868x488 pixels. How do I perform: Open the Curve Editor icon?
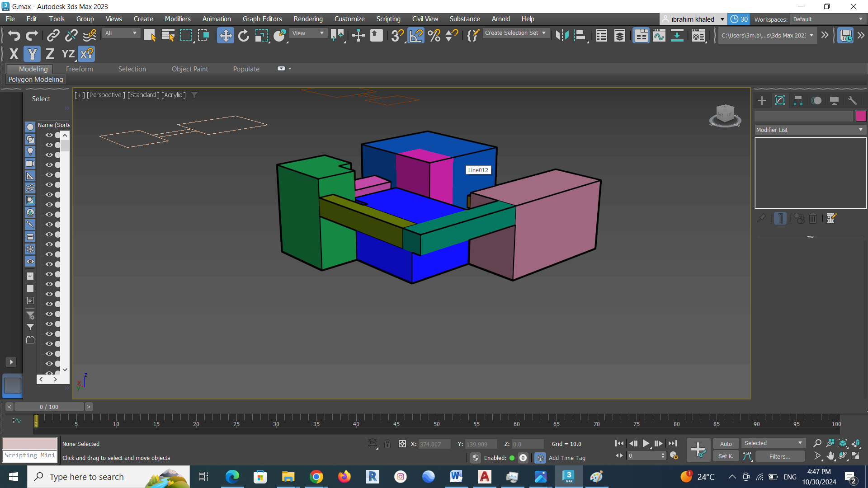[x=659, y=35]
